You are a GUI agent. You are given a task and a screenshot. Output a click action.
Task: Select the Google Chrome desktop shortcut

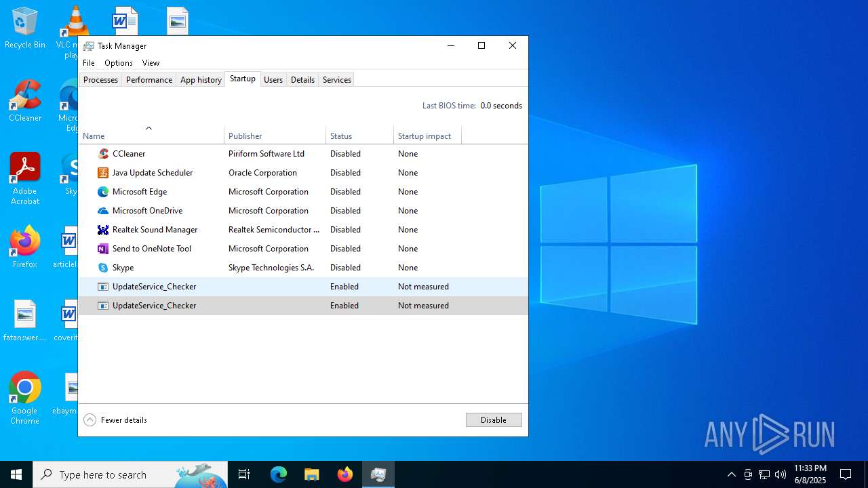[25, 399]
